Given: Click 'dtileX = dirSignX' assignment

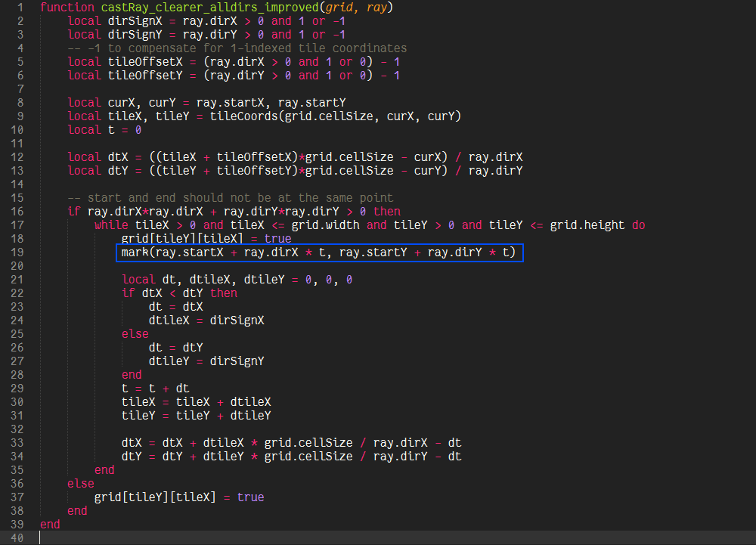Looking at the screenshot, I should tap(206, 320).
